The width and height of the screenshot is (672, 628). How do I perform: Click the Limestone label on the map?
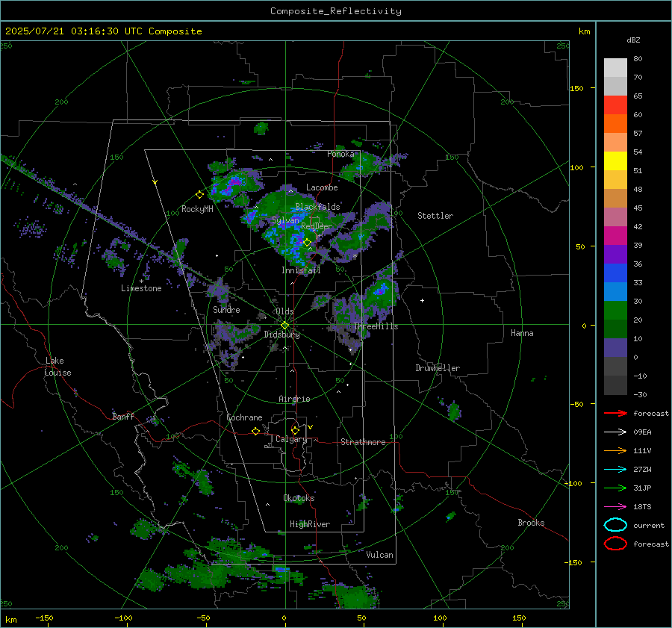141,288
